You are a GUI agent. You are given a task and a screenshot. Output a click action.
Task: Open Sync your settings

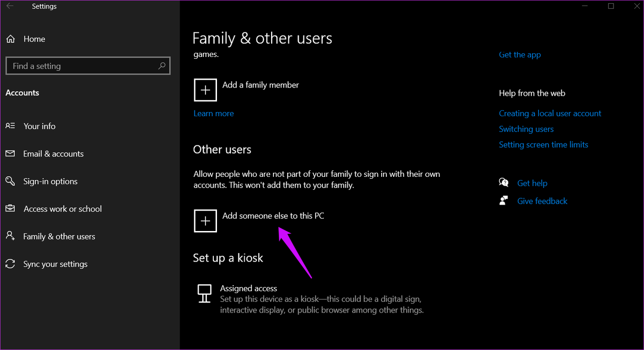(55, 264)
